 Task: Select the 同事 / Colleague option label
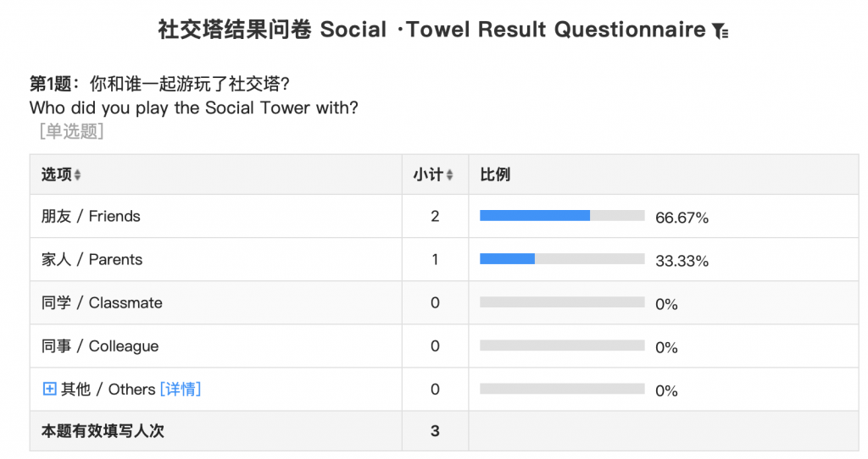point(100,346)
